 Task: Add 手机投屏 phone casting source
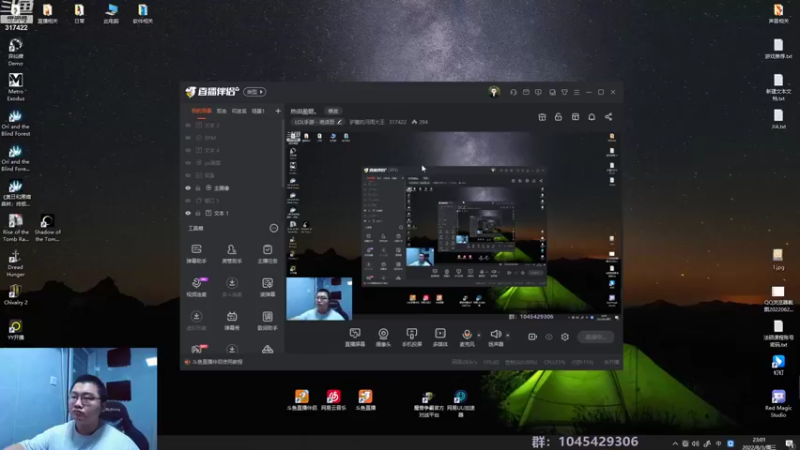click(412, 337)
